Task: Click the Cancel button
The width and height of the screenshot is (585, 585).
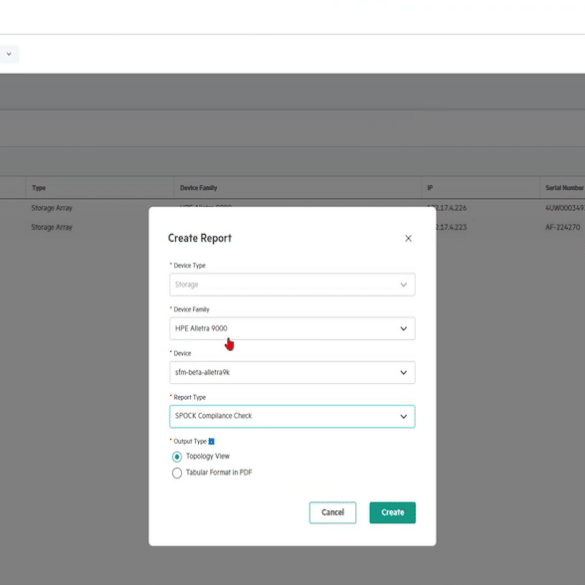Action: coord(332,513)
